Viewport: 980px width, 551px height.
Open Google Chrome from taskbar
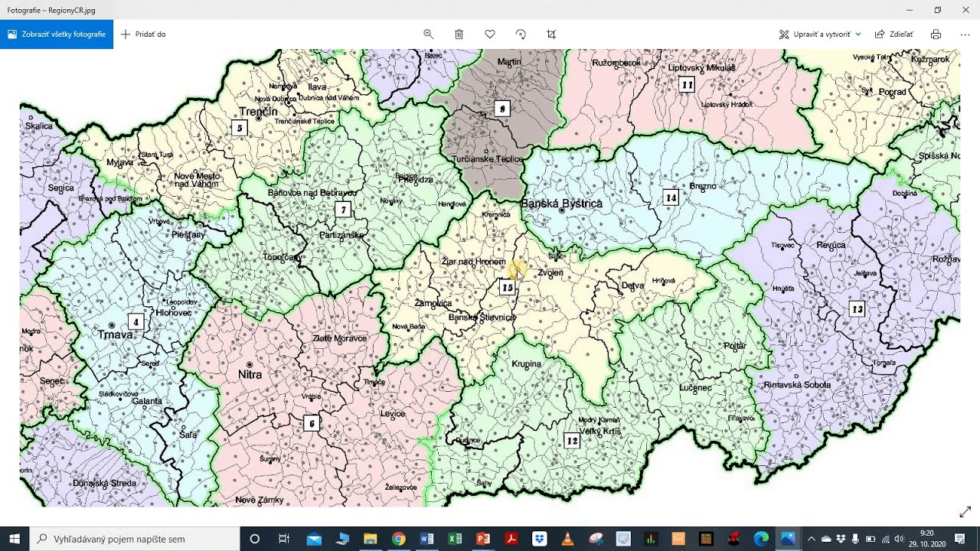(398, 539)
